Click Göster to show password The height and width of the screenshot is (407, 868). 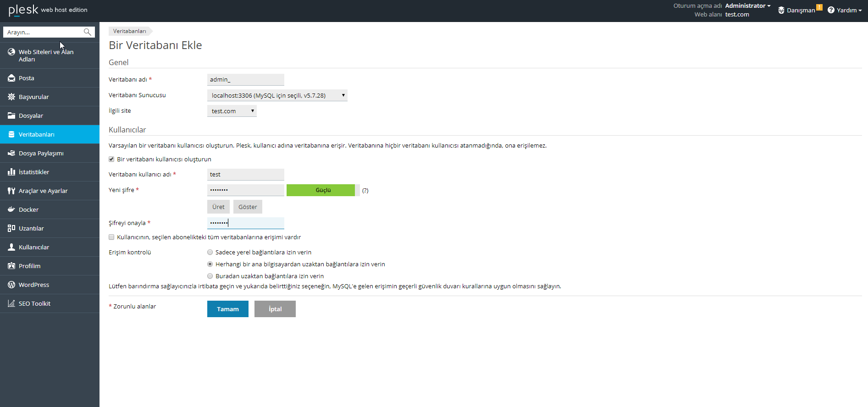tap(248, 207)
